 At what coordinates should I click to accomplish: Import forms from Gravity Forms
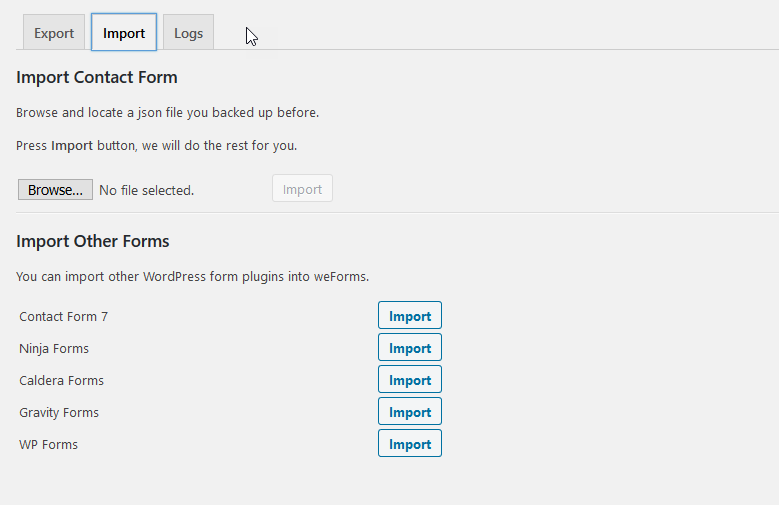(409, 412)
